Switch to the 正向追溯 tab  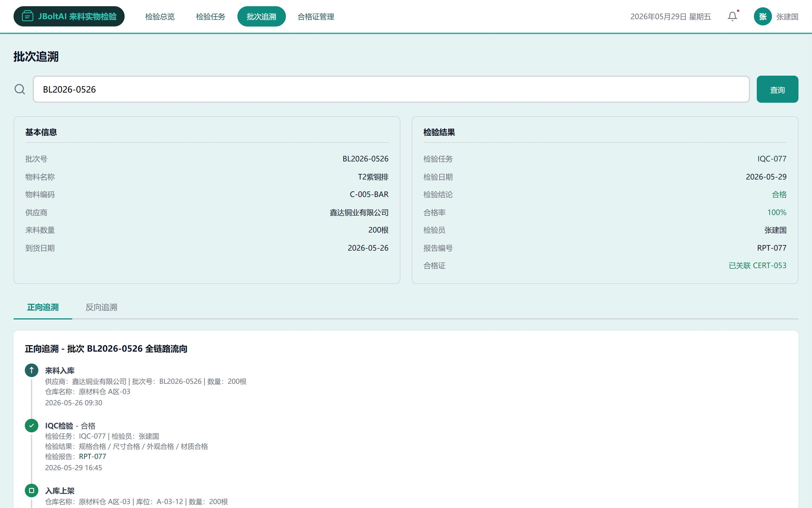coord(43,307)
